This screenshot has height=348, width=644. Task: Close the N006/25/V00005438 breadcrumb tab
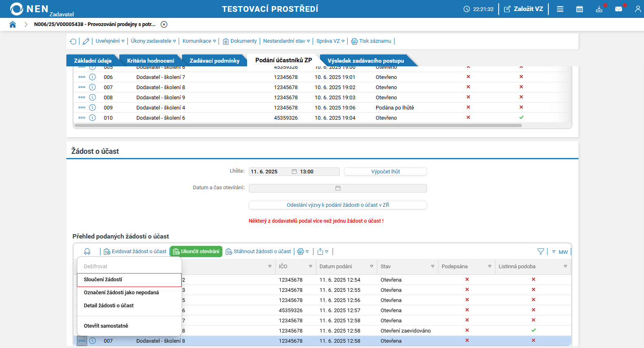click(164, 24)
